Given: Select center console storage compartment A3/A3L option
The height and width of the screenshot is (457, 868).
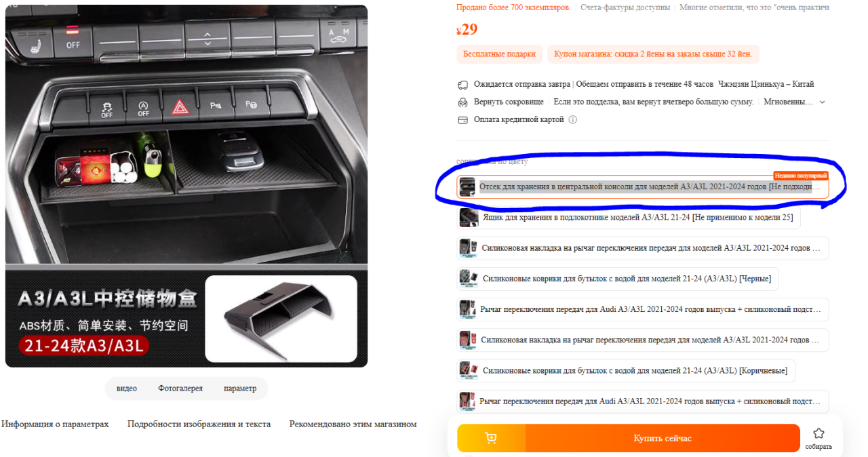Looking at the screenshot, I should pyautogui.click(x=643, y=187).
